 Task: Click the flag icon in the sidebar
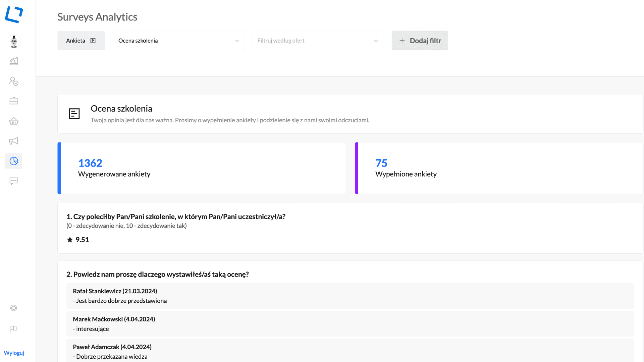click(x=13, y=329)
